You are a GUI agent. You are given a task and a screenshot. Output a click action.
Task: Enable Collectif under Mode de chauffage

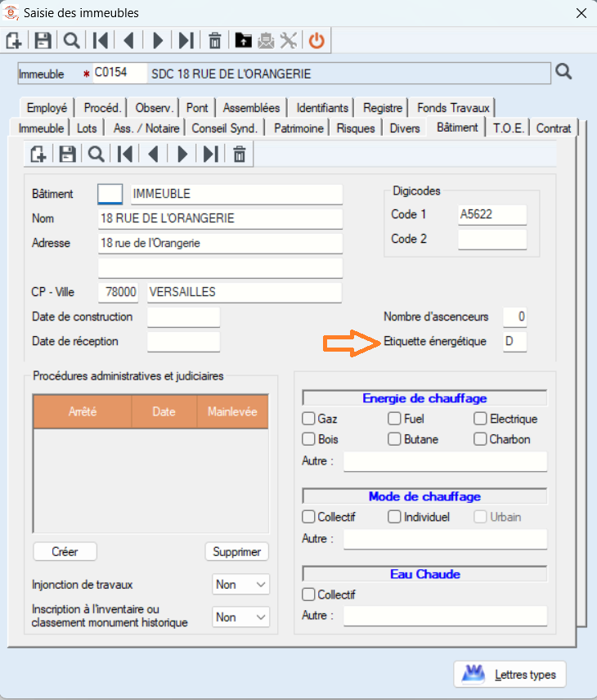[x=308, y=517]
